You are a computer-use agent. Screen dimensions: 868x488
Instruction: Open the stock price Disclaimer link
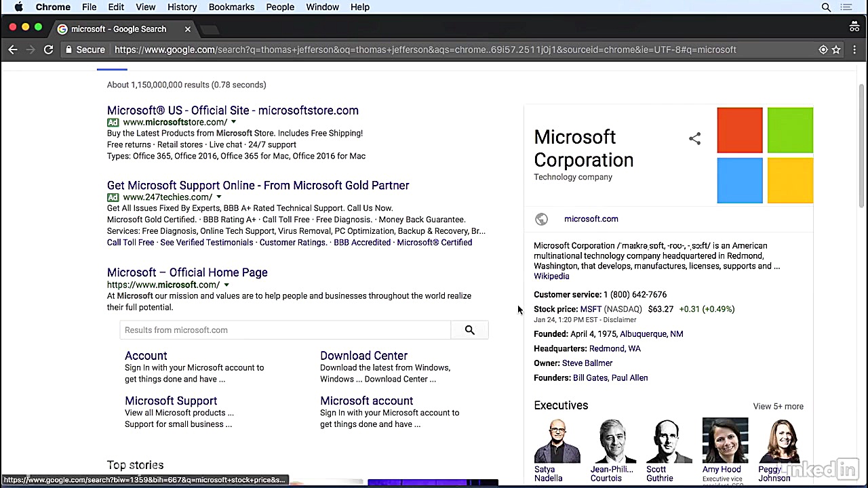[620, 320]
